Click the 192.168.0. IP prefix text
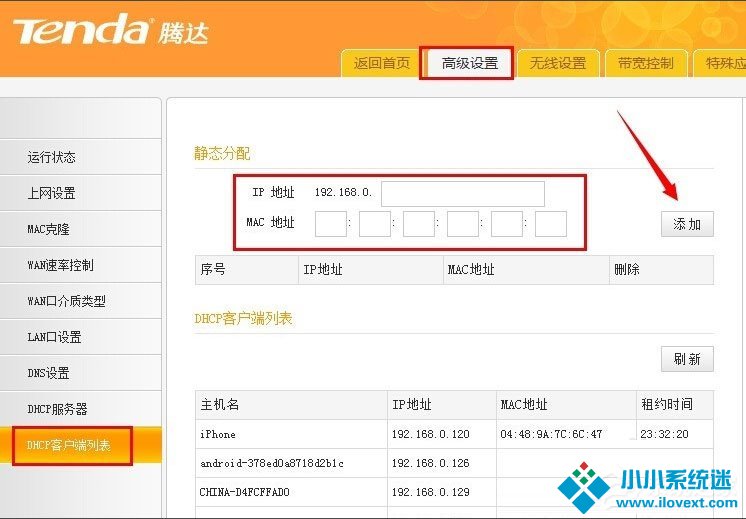 coord(343,193)
